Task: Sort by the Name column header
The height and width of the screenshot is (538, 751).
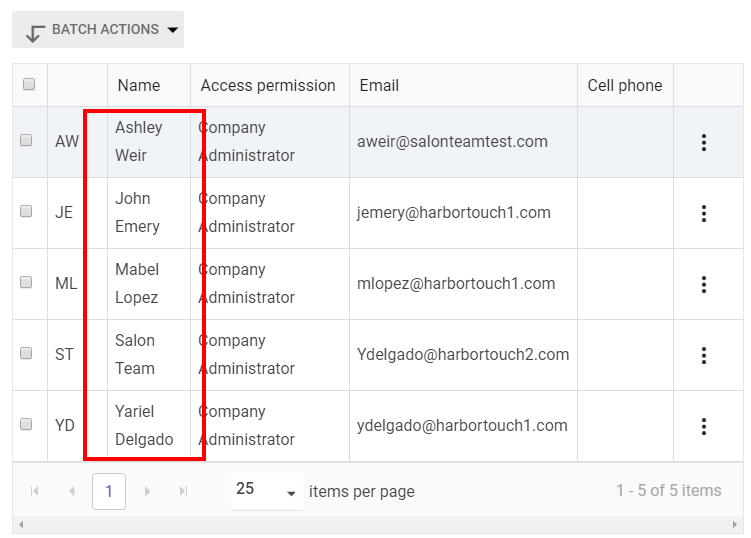Action: pos(139,86)
